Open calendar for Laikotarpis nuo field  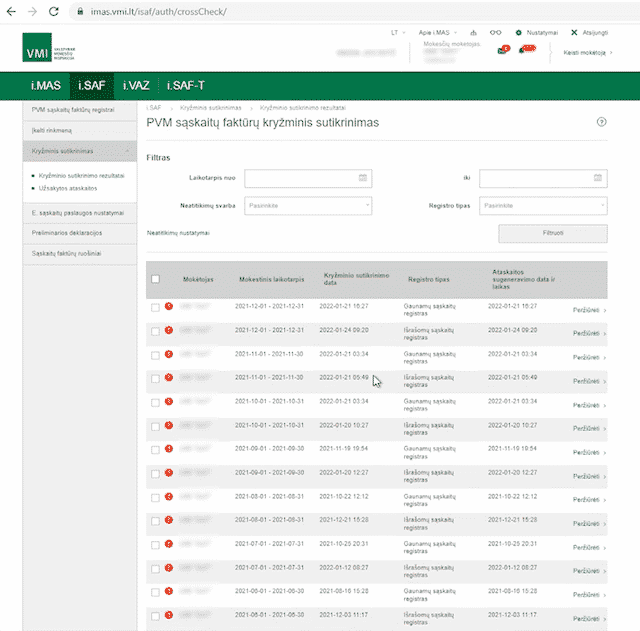pos(364,179)
